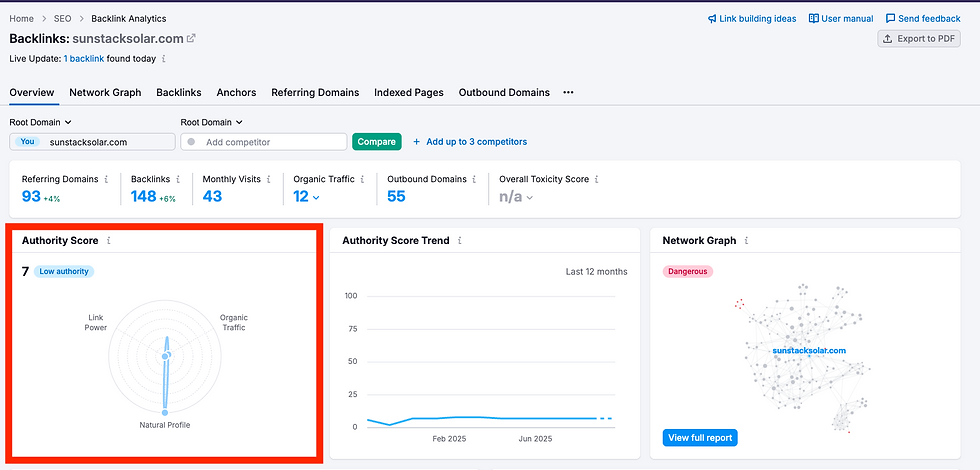
Task: Click the info icon beside Authority Score Trend
Action: pyautogui.click(x=457, y=240)
